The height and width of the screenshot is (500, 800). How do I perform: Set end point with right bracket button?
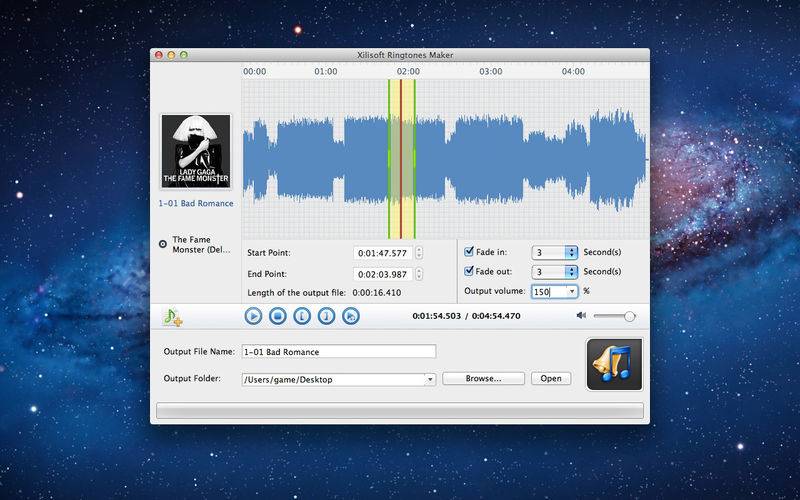(x=327, y=316)
